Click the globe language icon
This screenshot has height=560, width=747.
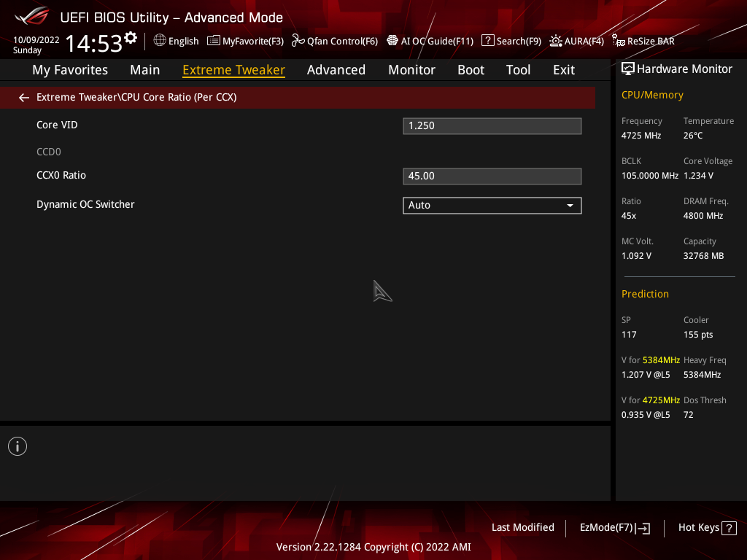[160, 41]
